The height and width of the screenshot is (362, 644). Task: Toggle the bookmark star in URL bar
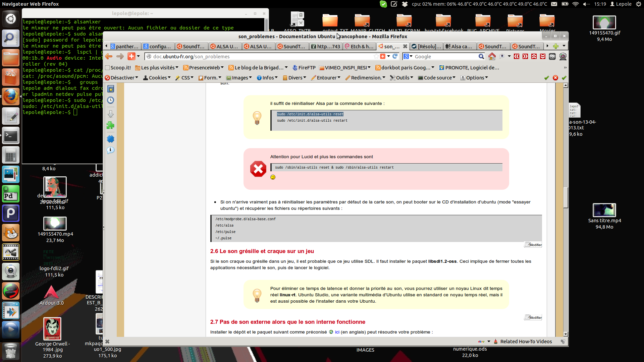click(376, 56)
